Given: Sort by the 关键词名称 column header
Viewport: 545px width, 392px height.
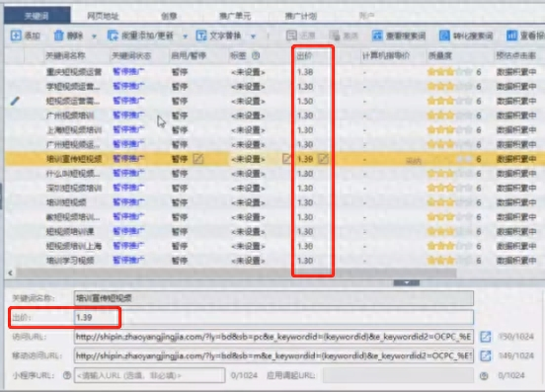Looking at the screenshot, I should 66,55.
